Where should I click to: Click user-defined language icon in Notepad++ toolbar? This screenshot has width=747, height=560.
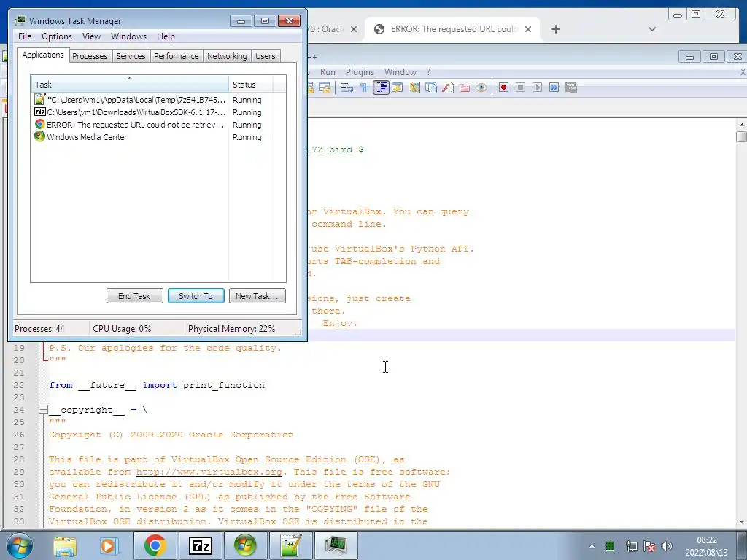(398, 87)
